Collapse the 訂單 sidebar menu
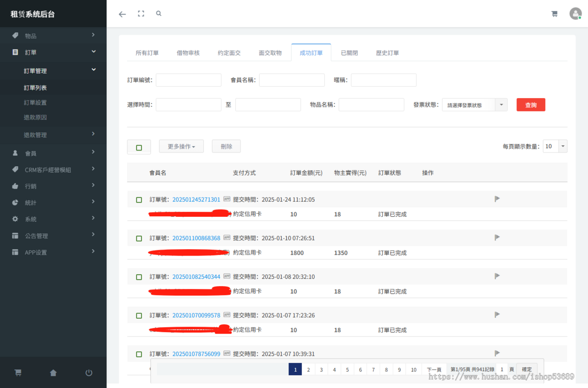Image resolution: width=588 pixels, height=388 pixels. 53,52
